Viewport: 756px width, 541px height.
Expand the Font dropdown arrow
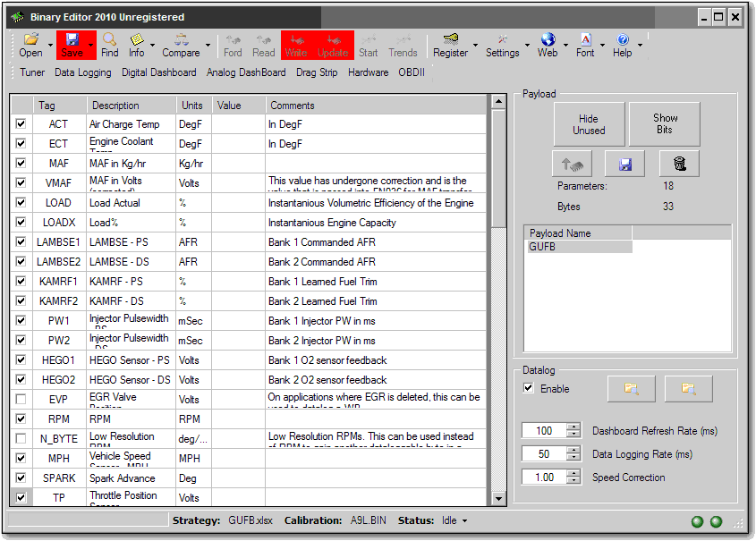pos(603,46)
